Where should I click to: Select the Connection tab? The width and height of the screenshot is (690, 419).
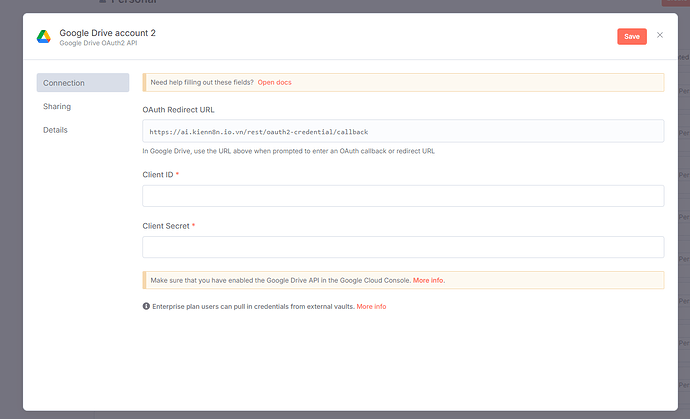[83, 83]
